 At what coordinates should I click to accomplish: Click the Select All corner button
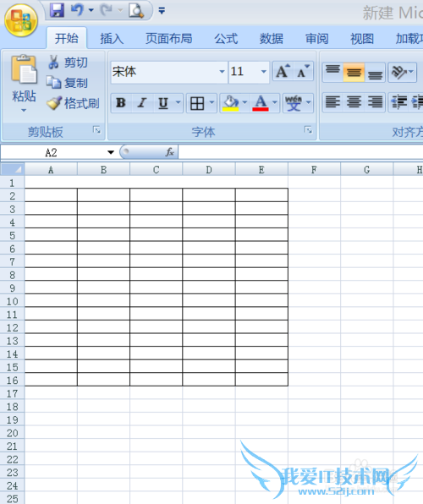[x=12, y=169]
